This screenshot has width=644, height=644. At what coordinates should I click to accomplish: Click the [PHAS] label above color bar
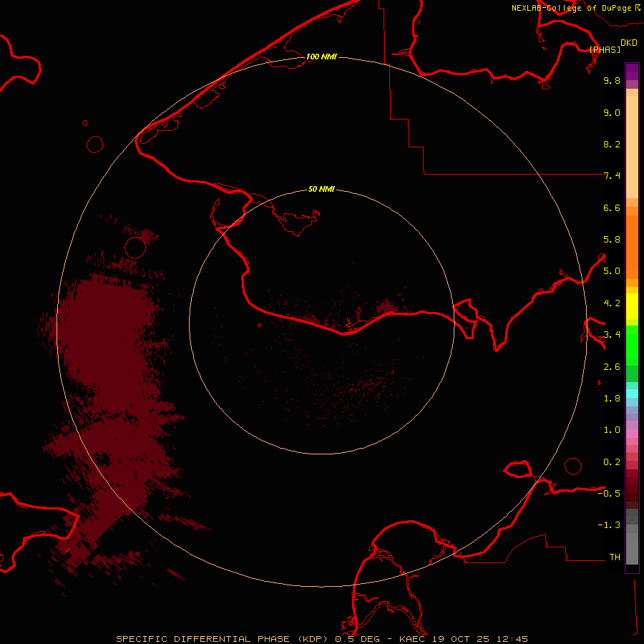[x=605, y=49]
